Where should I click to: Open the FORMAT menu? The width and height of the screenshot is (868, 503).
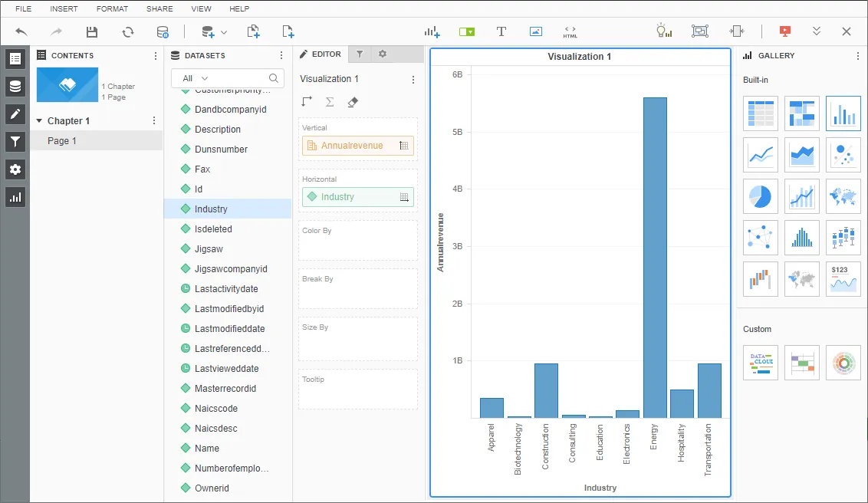[112, 8]
